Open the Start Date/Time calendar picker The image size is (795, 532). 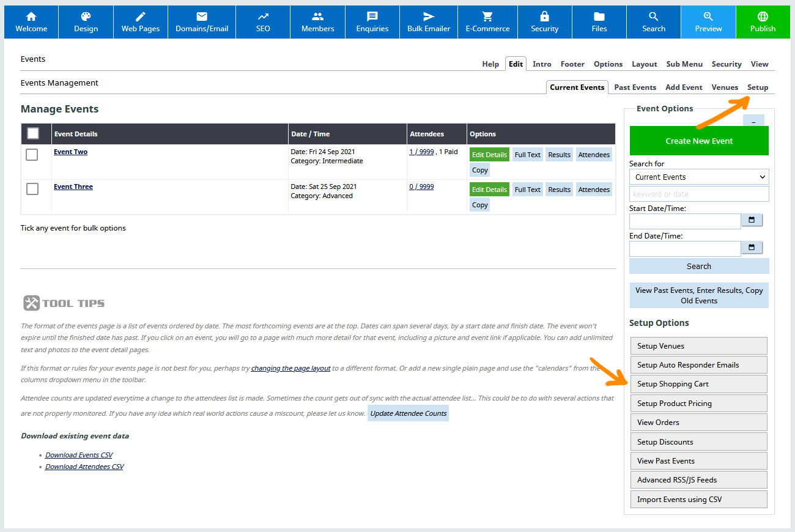click(x=752, y=220)
